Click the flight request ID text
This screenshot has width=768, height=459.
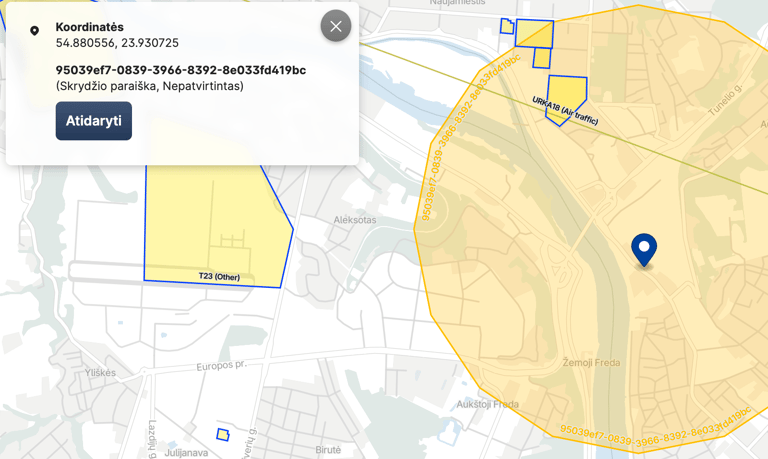[181, 70]
